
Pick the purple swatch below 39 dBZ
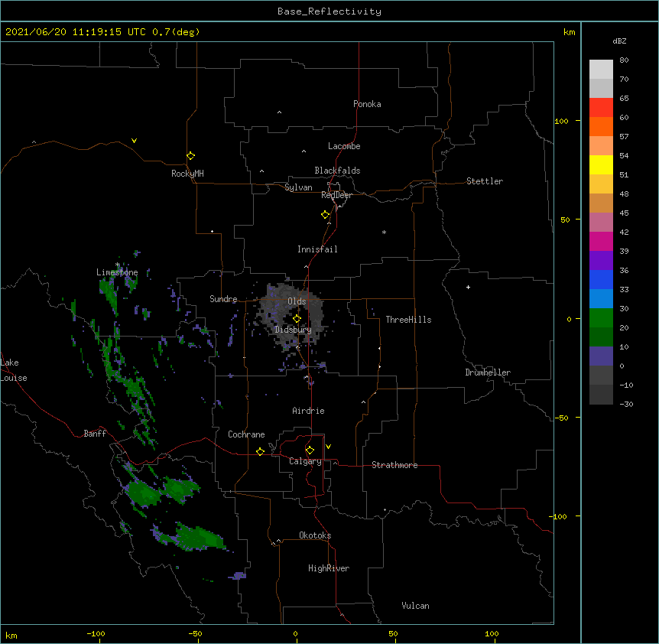click(x=601, y=261)
